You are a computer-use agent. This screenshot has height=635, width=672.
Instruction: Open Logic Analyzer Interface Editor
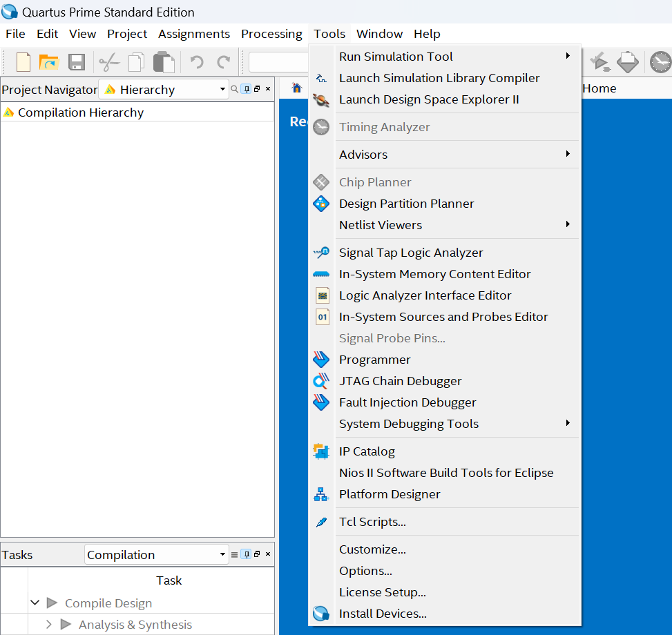[x=445, y=295]
